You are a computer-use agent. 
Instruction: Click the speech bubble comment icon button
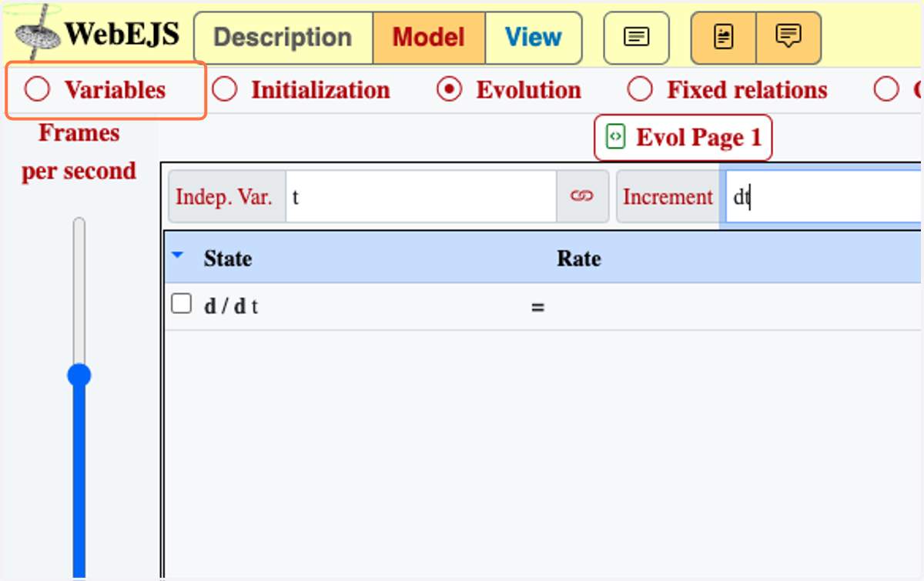[788, 38]
